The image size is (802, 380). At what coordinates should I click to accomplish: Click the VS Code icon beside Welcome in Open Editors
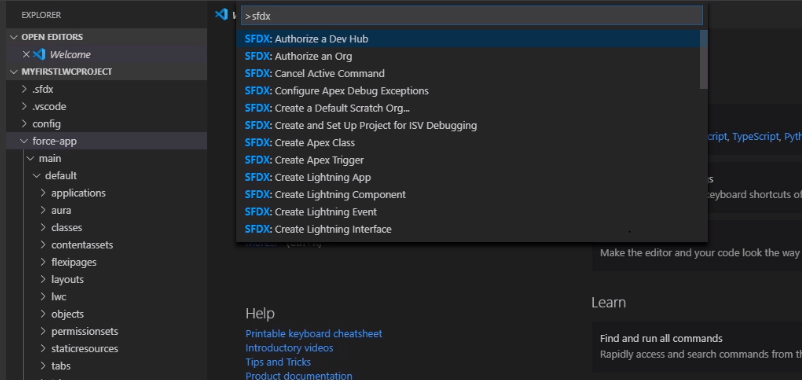tap(39, 54)
